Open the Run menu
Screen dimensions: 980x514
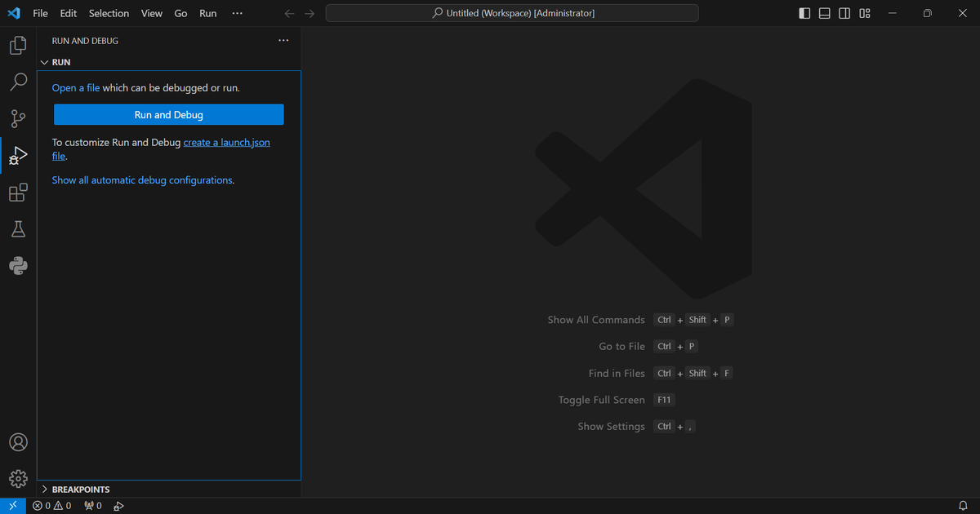tap(208, 13)
